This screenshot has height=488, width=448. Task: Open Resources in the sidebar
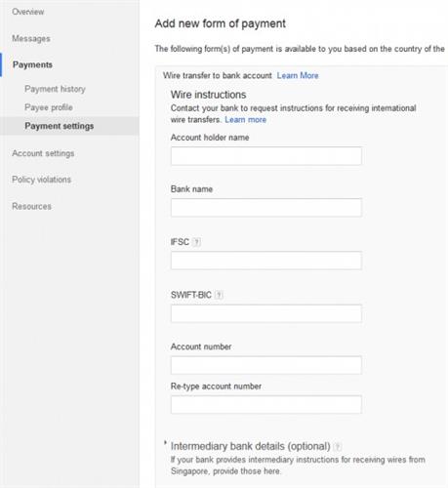click(x=31, y=206)
